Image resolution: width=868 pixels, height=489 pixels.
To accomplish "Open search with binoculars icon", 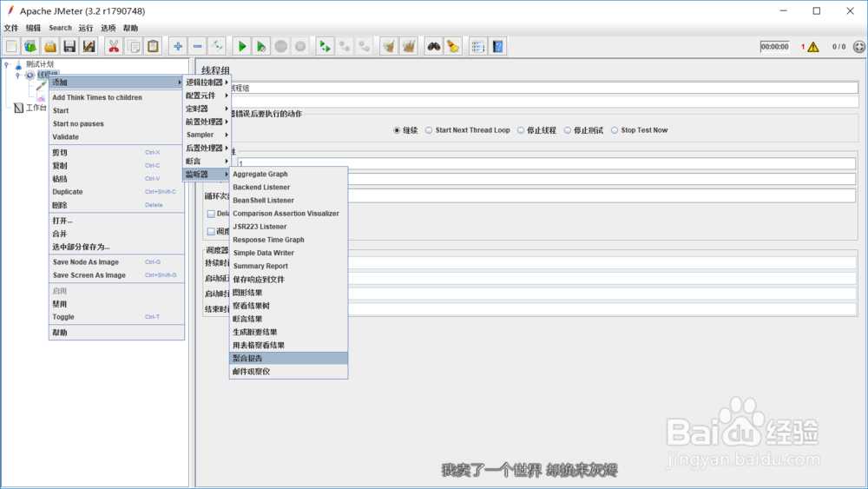I will pos(433,47).
